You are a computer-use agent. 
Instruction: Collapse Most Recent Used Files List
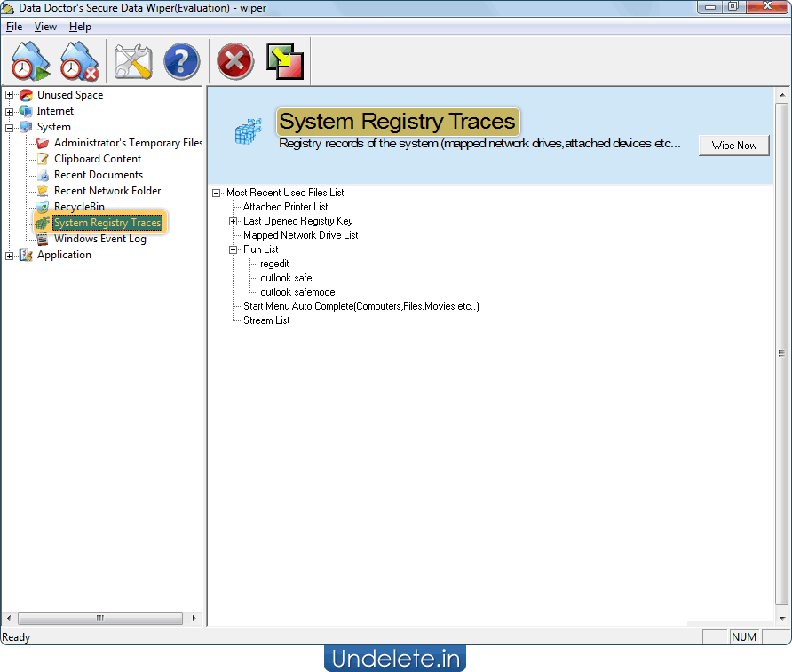click(x=216, y=193)
